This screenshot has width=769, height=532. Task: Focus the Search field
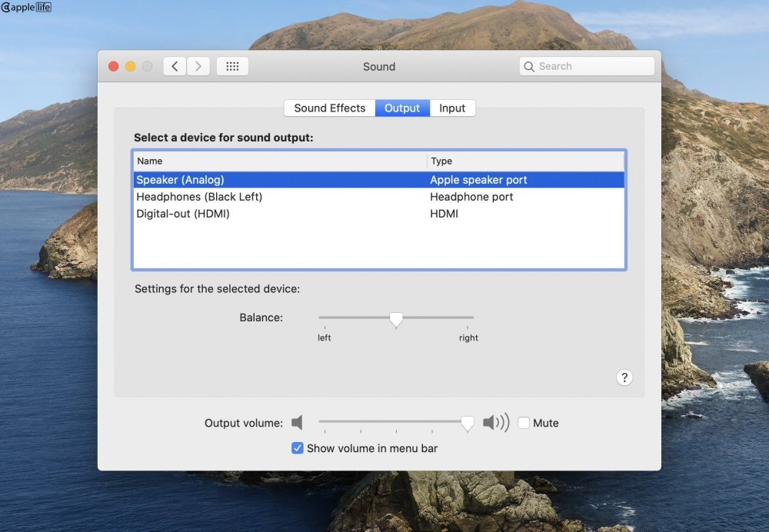click(x=587, y=66)
